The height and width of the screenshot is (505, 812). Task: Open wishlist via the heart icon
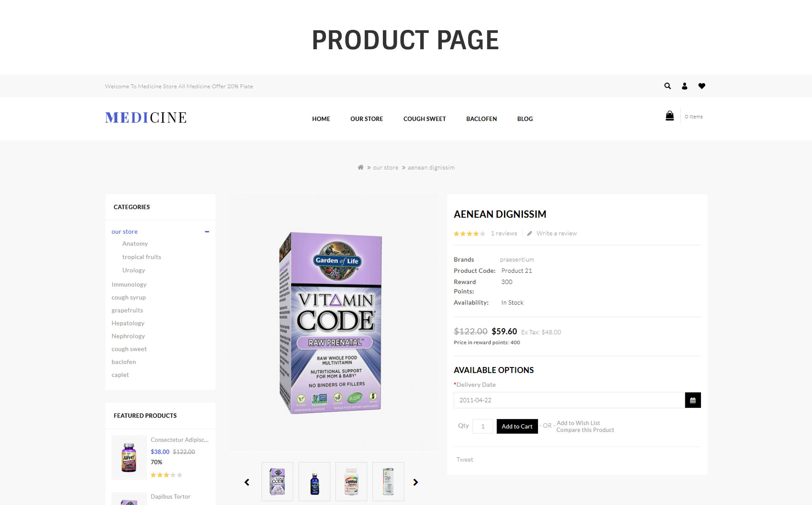(x=702, y=86)
